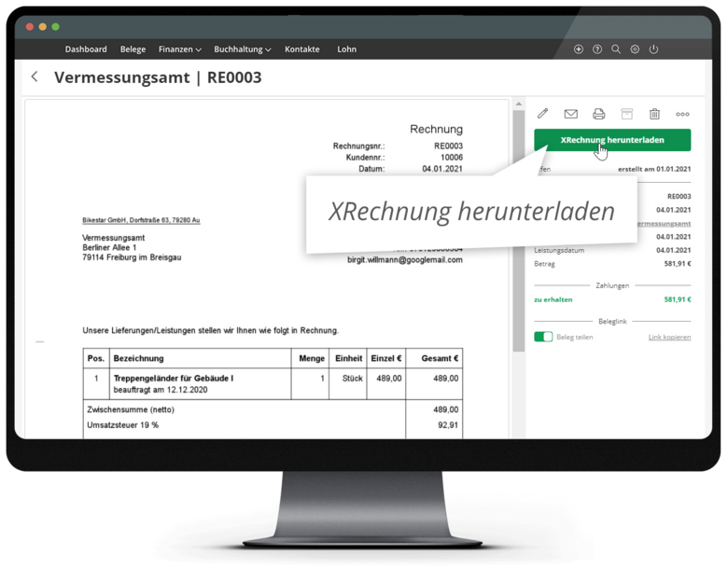Go to the Belege menu item
The image size is (728, 568).
(x=133, y=49)
